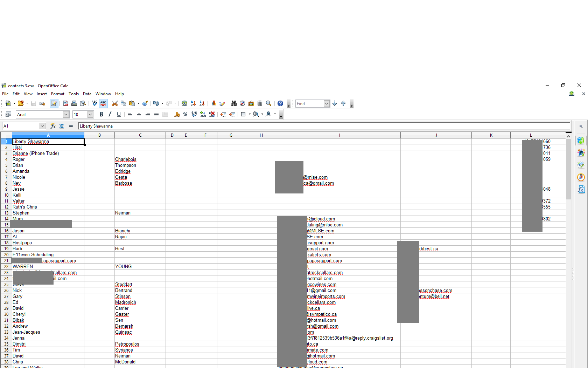Open the Chart insertion tool

coord(214,103)
